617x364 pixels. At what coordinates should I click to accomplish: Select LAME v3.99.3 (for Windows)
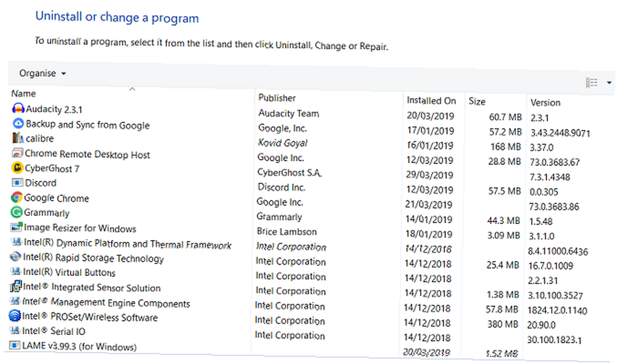pos(79,347)
